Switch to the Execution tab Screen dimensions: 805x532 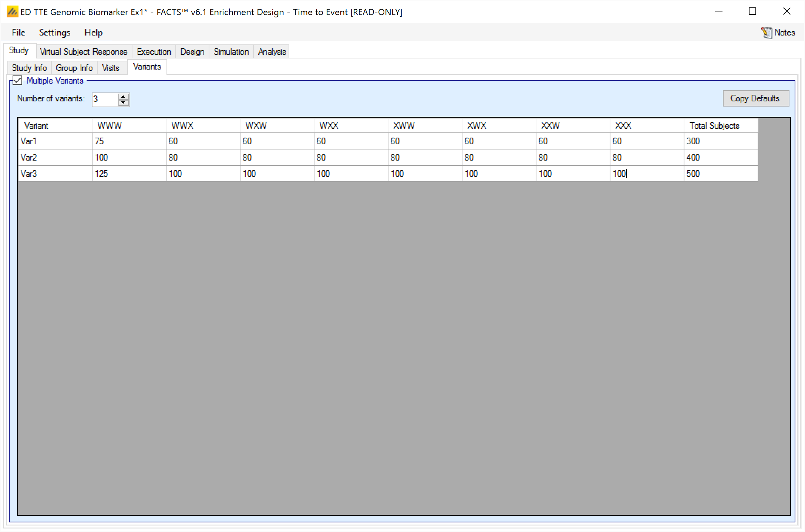154,52
